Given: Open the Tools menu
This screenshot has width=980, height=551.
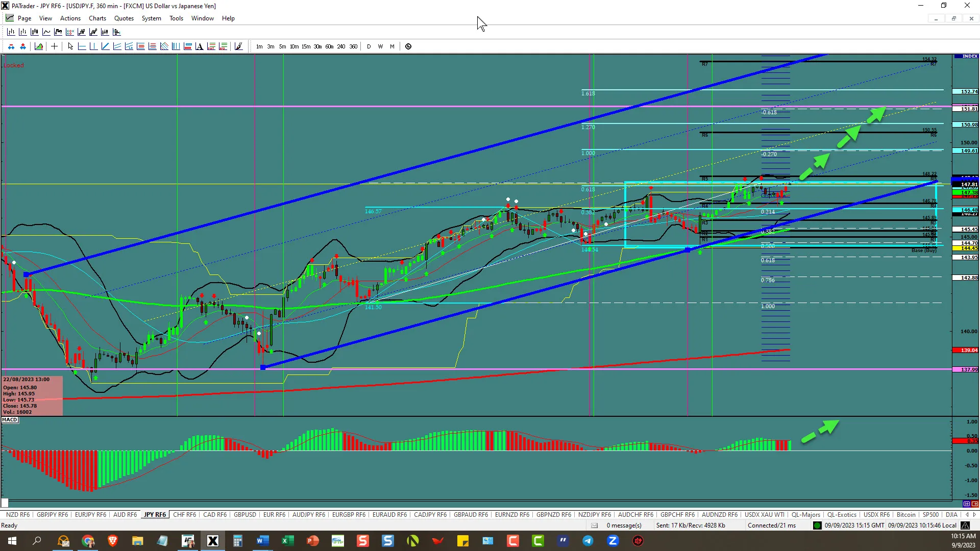Looking at the screenshot, I should coord(176,18).
